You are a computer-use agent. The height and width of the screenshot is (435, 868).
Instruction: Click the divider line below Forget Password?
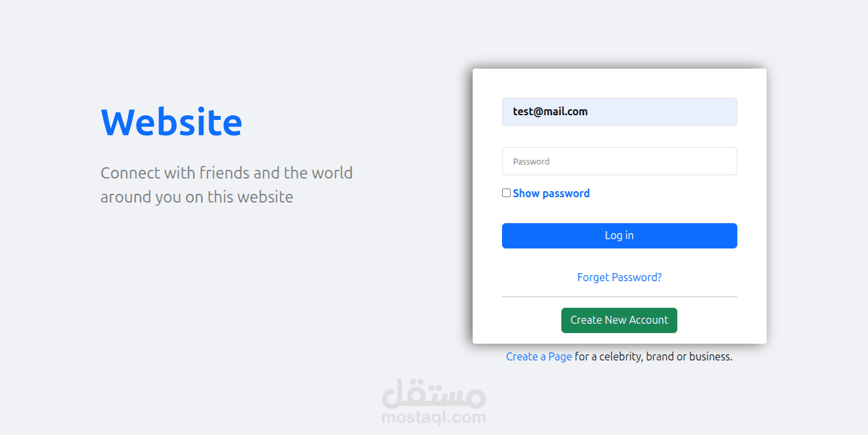[x=619, y=296]
